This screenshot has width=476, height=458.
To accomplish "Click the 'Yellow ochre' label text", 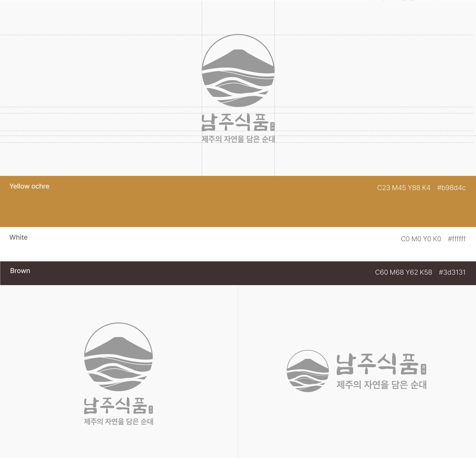I will tap(29, 186).
